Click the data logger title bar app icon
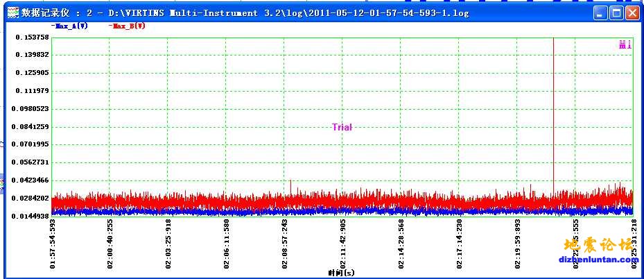The image size is (644, 279). click(13, 13)
